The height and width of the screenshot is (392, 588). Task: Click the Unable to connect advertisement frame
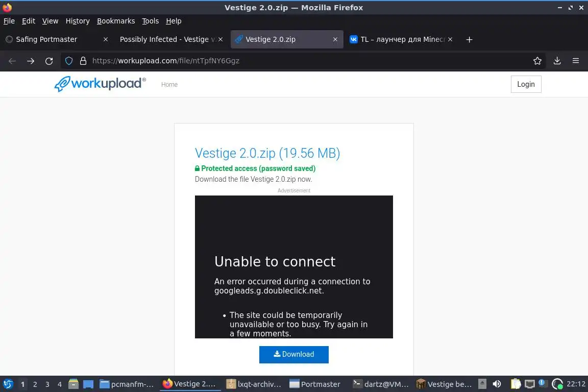click(x=294, y=267)
